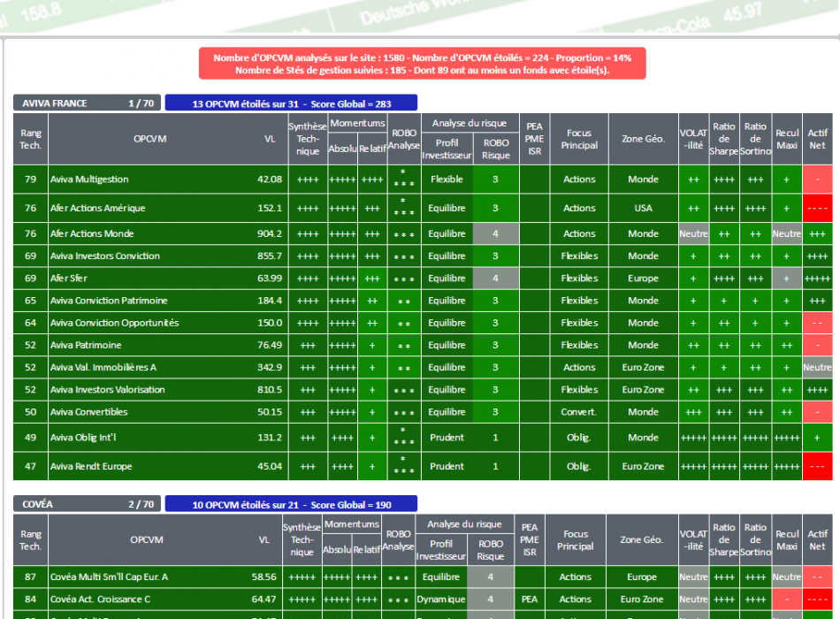This screenshot has width=840, height=619.
Task: Click VL value 855.7
Action: point(270,256)
